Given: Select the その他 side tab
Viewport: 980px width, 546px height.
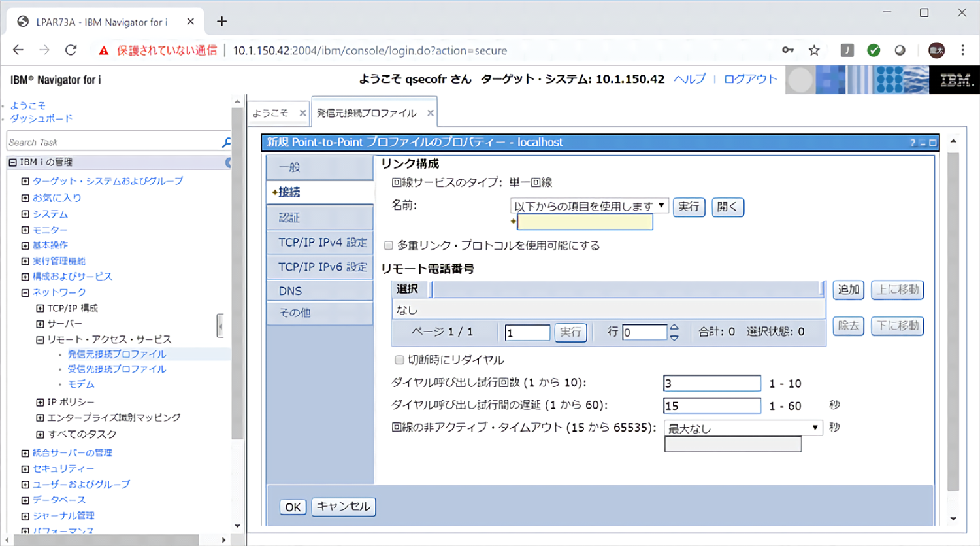Looking at the screenshot, I should coord(320,313).
